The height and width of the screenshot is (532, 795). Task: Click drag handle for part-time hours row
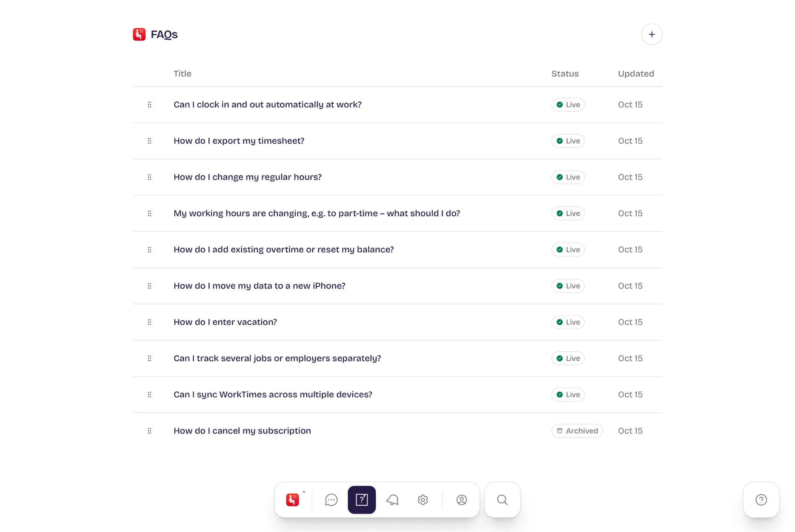(149, 214)
